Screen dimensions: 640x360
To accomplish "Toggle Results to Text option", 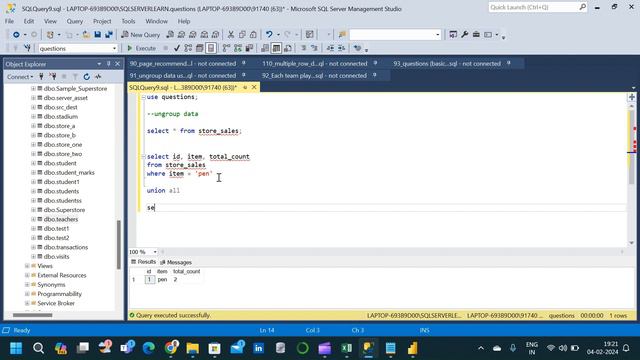I will (x=265, y=48).
